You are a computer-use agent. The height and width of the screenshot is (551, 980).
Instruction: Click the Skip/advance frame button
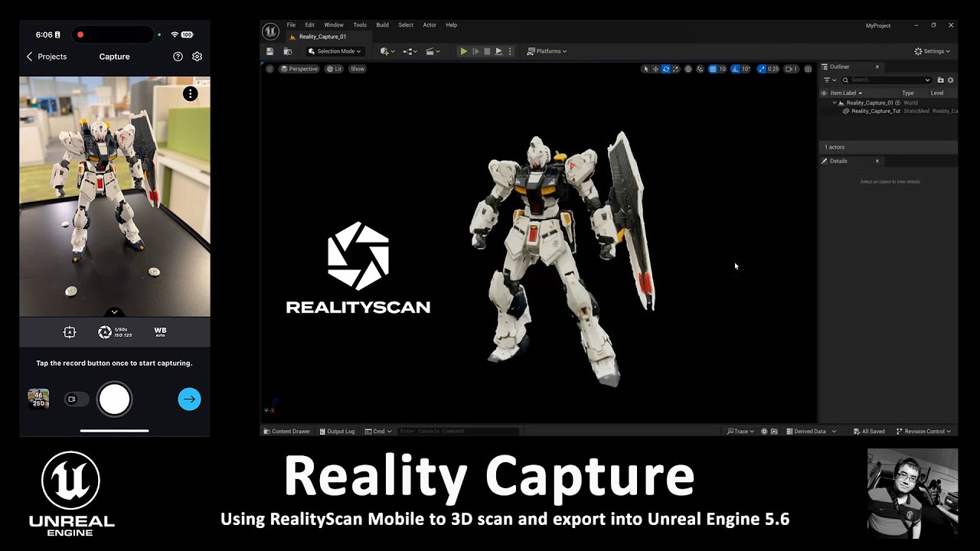pyautogui.click(x=475, y=51)
